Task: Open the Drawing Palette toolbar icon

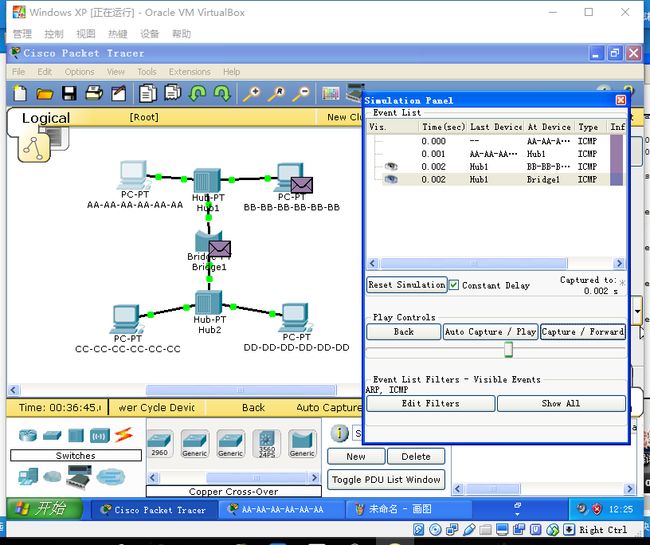Action: coord(330,93)
